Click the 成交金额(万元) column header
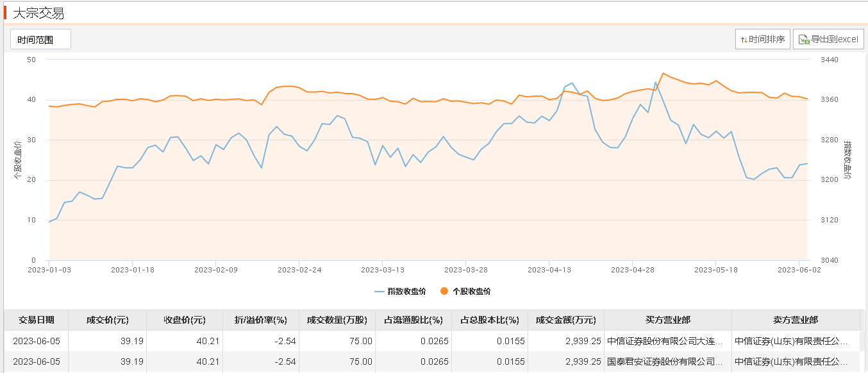The image size is (868, 373). coord(565,320)
